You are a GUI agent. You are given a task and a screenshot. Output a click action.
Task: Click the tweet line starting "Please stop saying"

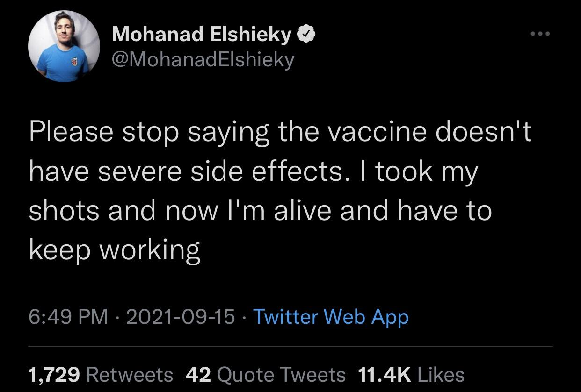(x=281, y=133)
